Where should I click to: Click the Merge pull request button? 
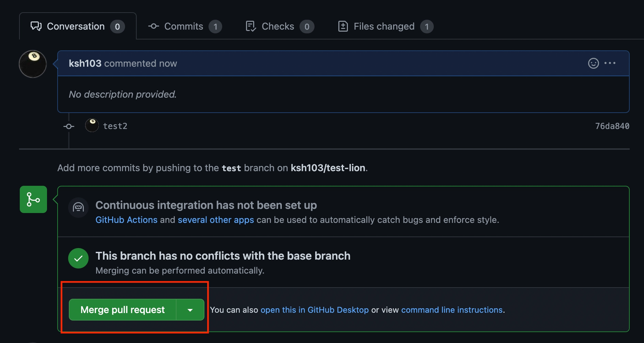click(123, 310)
